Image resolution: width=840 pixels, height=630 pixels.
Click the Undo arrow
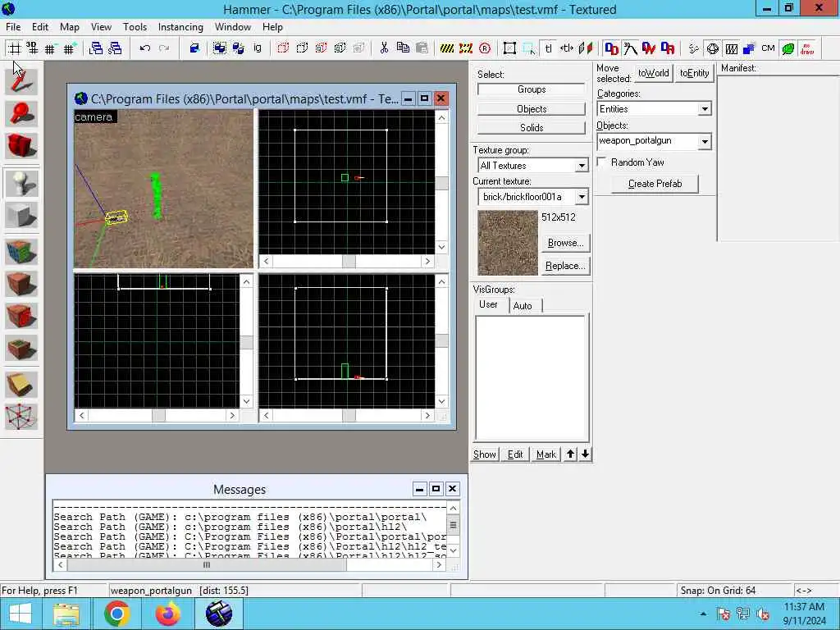click(x=144, y=48)
